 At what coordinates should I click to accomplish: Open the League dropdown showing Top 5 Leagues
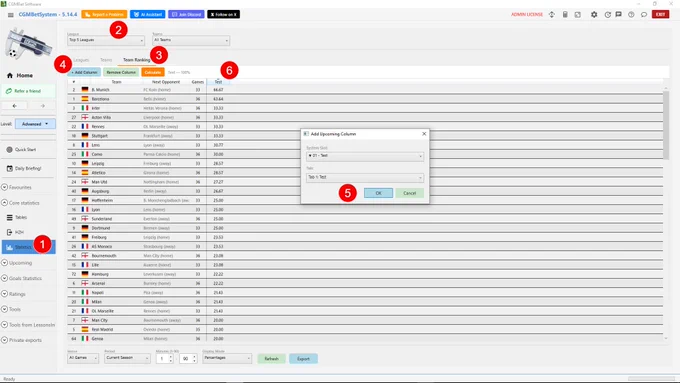tap(106, 40)
